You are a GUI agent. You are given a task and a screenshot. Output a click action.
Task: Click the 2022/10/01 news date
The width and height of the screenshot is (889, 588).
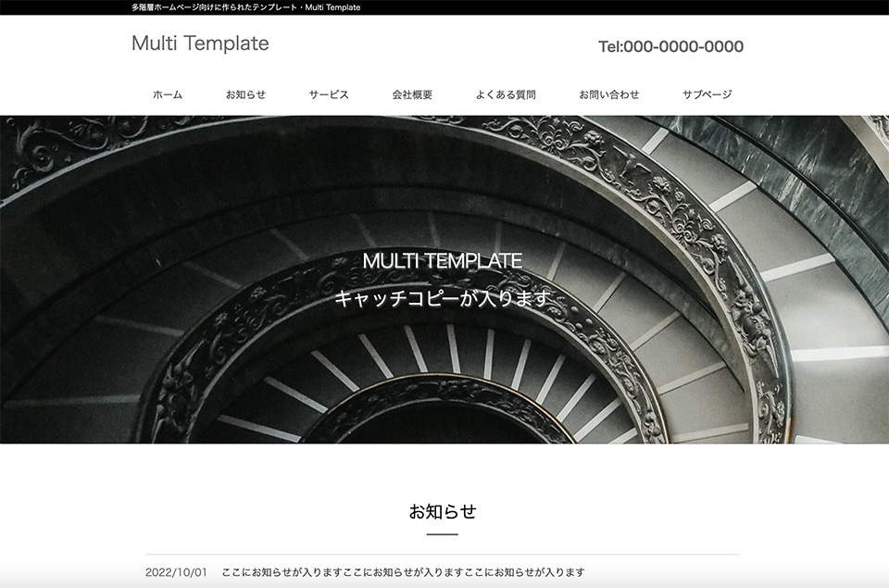(176, 572)
